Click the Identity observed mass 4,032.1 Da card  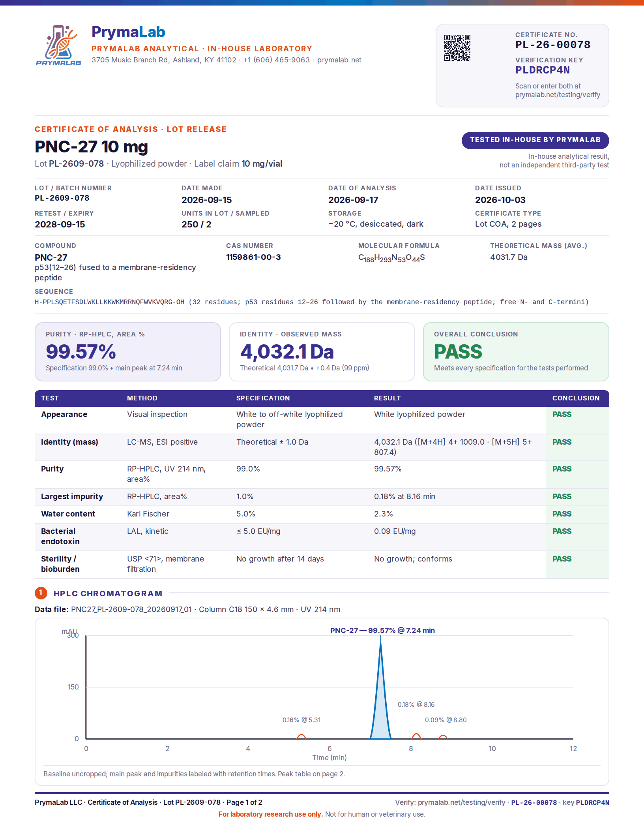click(322, 352)
